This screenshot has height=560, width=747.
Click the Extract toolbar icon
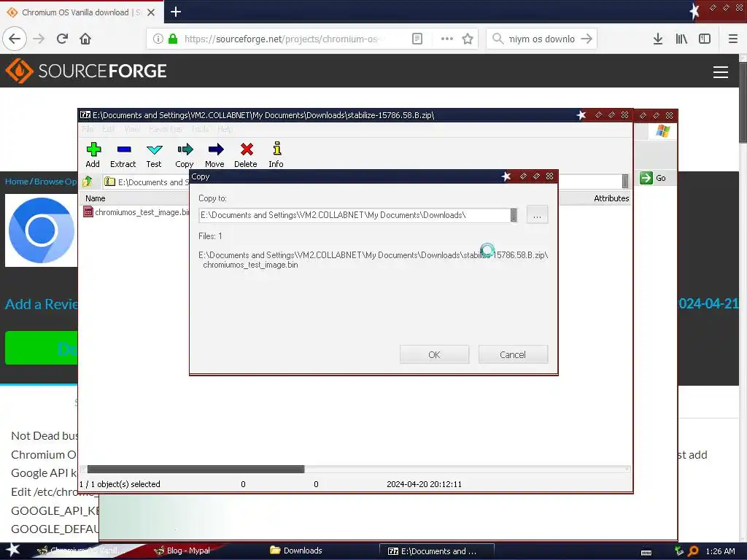tap(123, 155)
